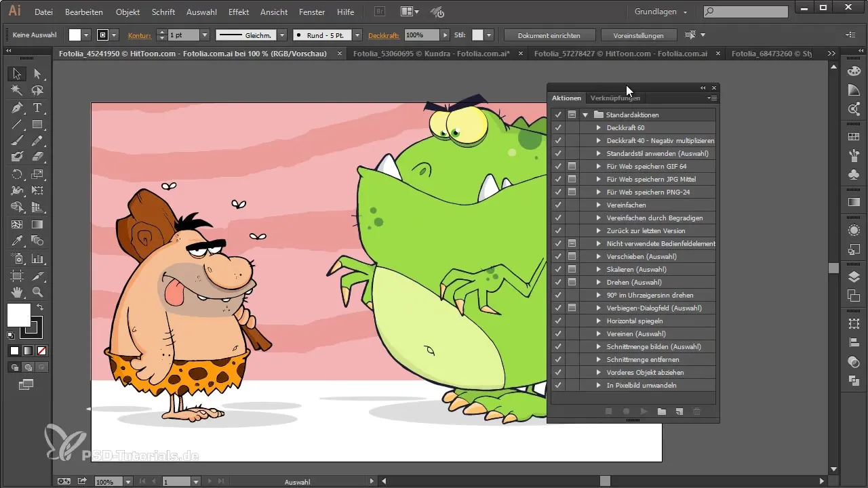
Task: Open the Swatches panel icon in dock
Action: click(x=854, y=137)
